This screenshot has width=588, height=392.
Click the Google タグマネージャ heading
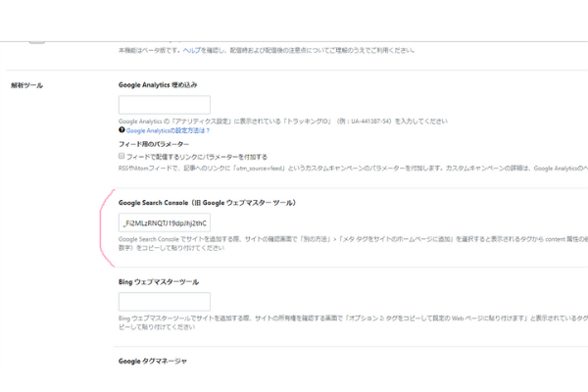point(152,361)
